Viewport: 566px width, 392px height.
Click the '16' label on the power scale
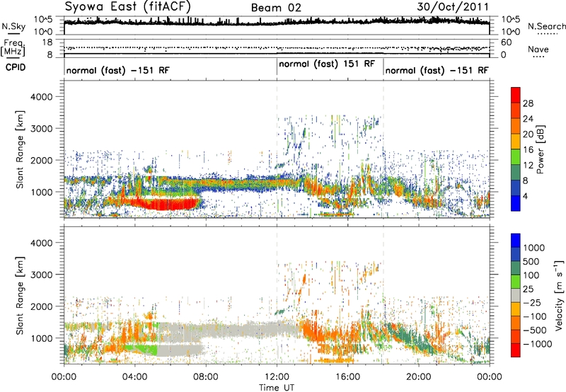528,150
